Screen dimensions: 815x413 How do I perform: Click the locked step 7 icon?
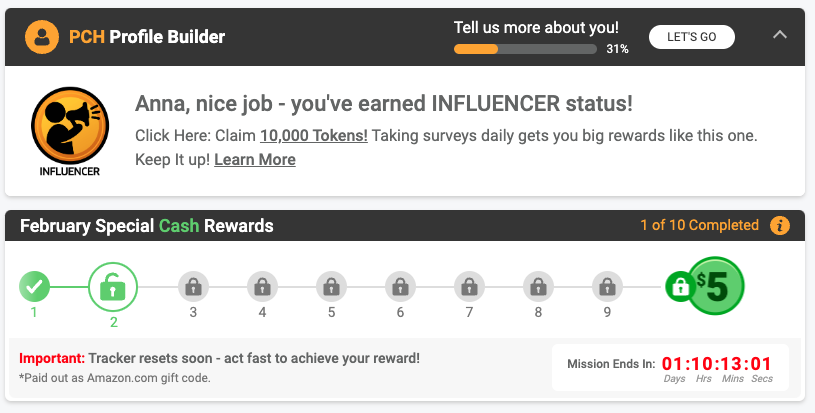coord(469,287)
